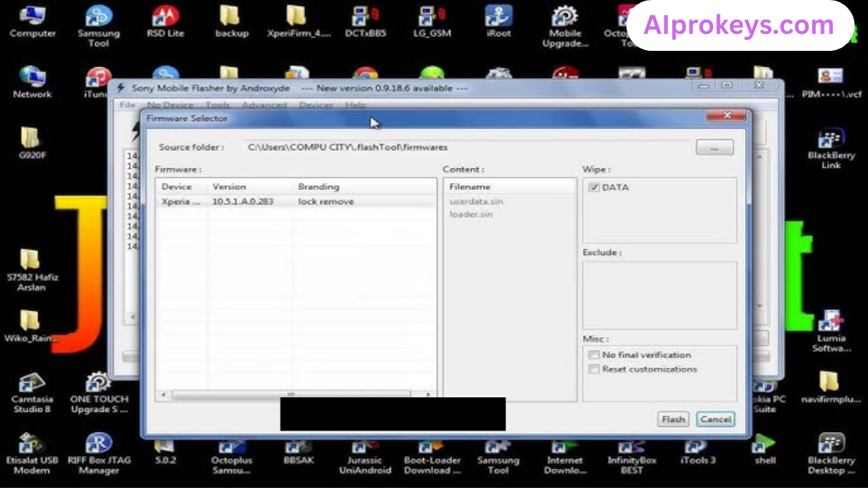
Task: Sort by Version column header
Action: click(x=251, y=187)
